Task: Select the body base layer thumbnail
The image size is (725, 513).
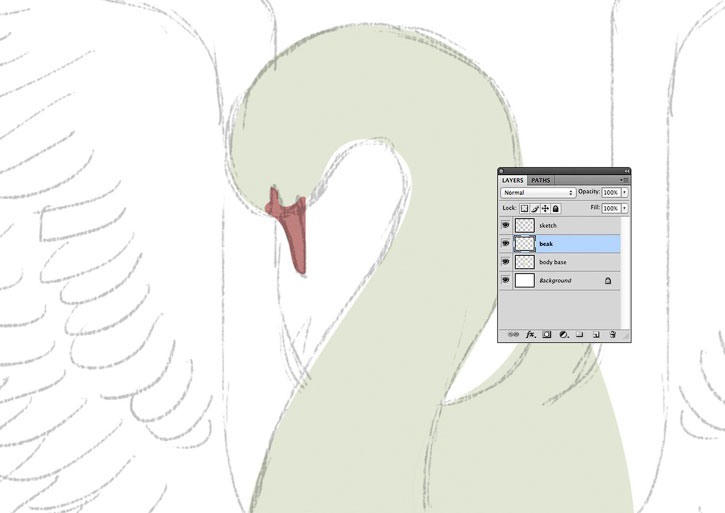Action: pos(525,262)
